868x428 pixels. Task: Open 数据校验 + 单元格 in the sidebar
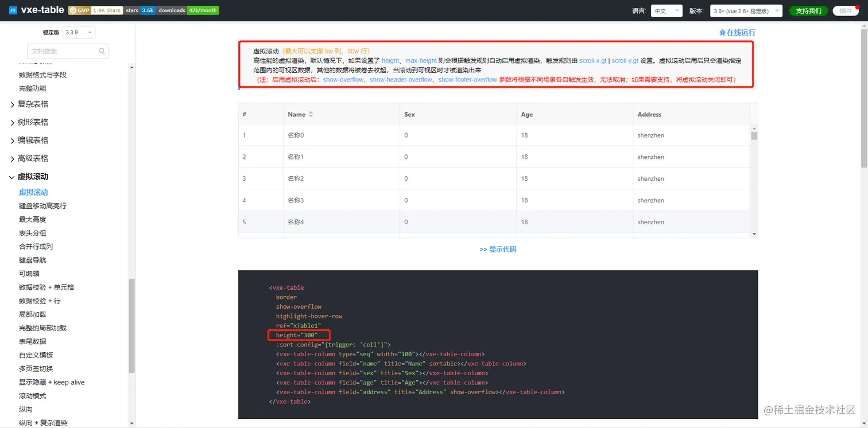46,287
